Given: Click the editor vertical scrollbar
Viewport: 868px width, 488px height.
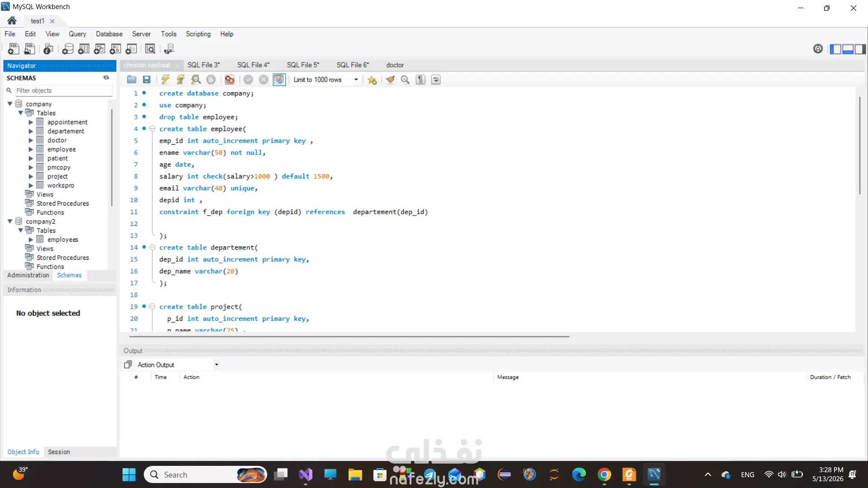Looking at the screenshot, I should pyautogui.click(x=860, y=145).
